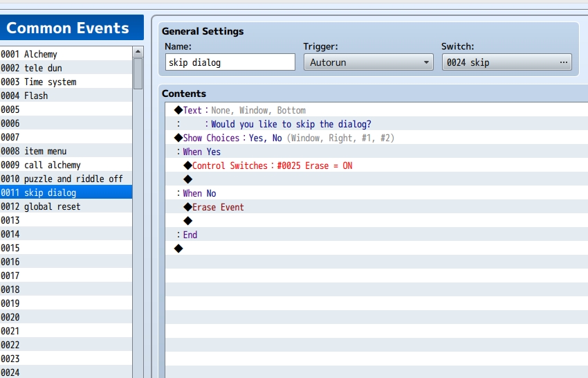The image size is (588, 378).
Task: Click the event list scrollbar thumb
Action: pyautogui.click(x=138, y=73)
